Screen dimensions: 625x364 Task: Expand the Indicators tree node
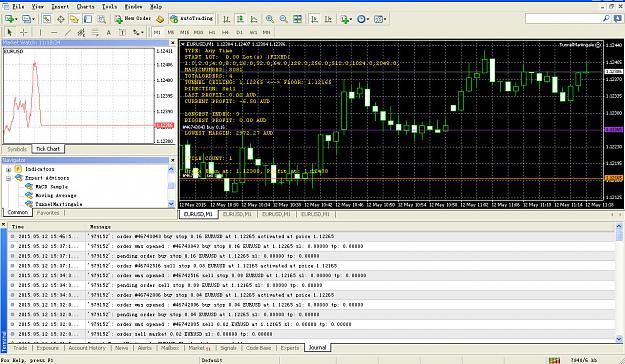[8, 169]
